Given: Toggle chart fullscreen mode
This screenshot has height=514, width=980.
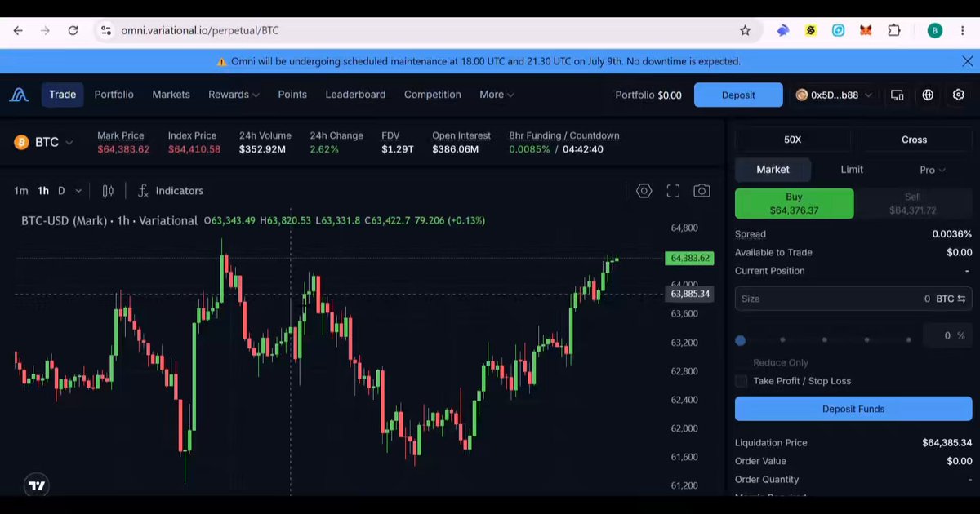Looking at the screenshot, I should click(x=673, y=191).
